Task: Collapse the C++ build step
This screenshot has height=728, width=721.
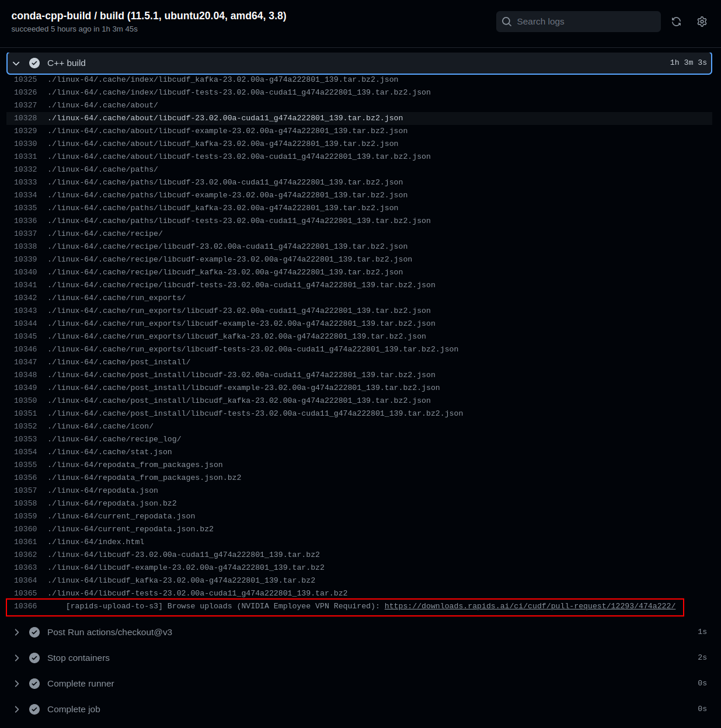Action: coord(16,63)
